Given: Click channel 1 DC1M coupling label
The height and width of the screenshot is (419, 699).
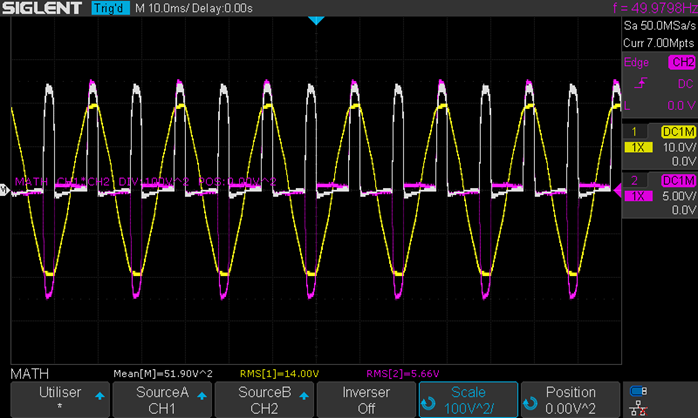Looking at the screenshot, I should pos(678,131).
